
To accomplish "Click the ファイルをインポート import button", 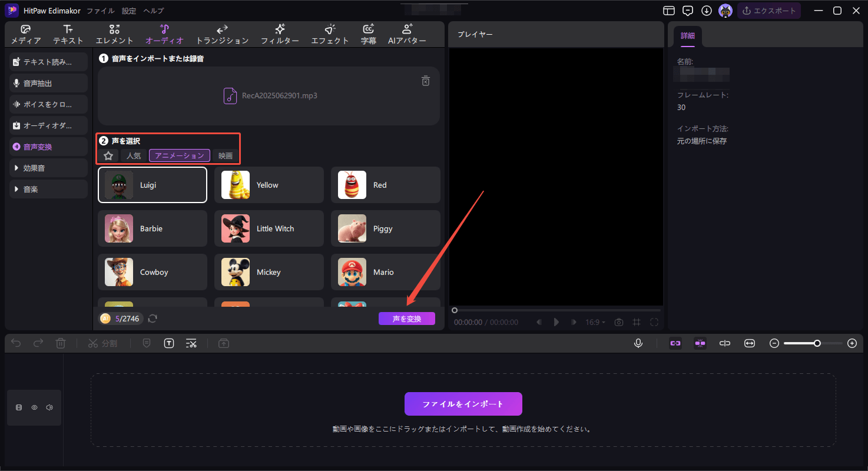I will click(463, 404).
